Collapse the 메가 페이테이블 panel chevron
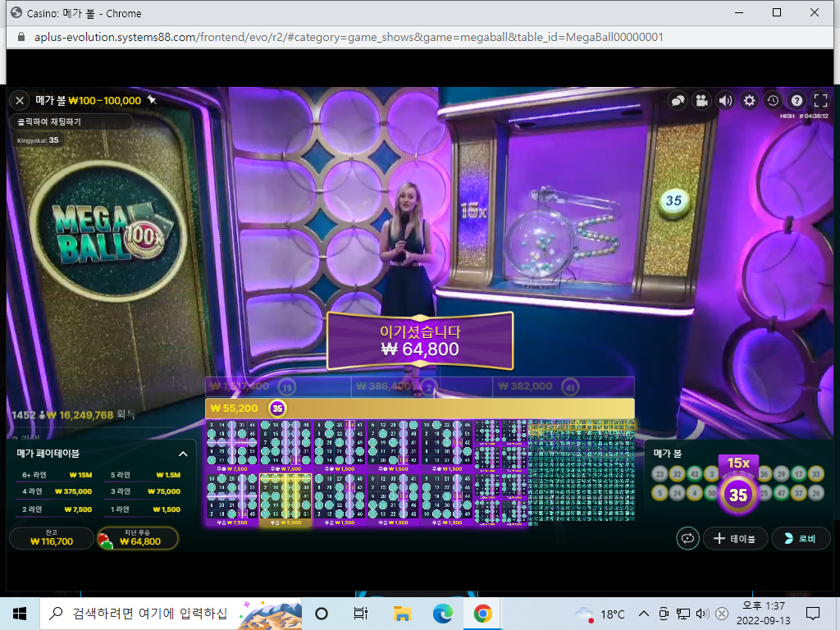 pyautogui.click(x=183, y=454)
